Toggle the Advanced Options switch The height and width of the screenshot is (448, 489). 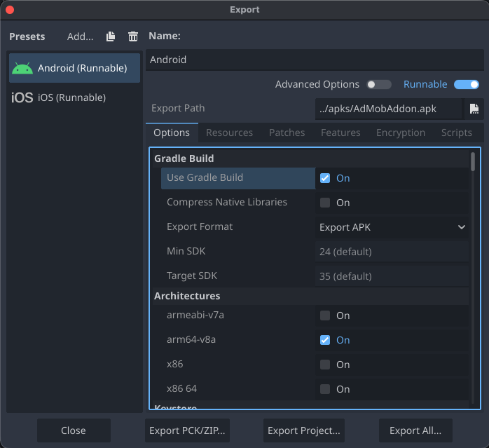[379, 84]
